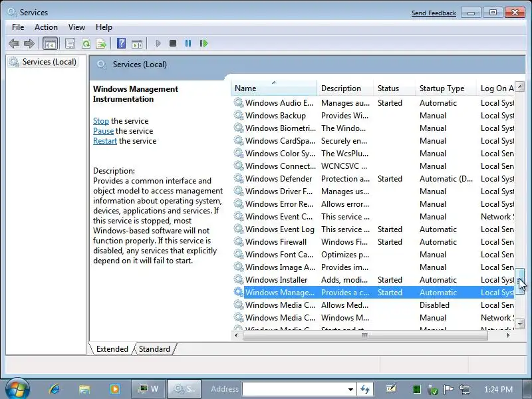This screenshot has width=532, height=399.
Task: Select the Windows Error Re... service row
Action: [373, 204]
